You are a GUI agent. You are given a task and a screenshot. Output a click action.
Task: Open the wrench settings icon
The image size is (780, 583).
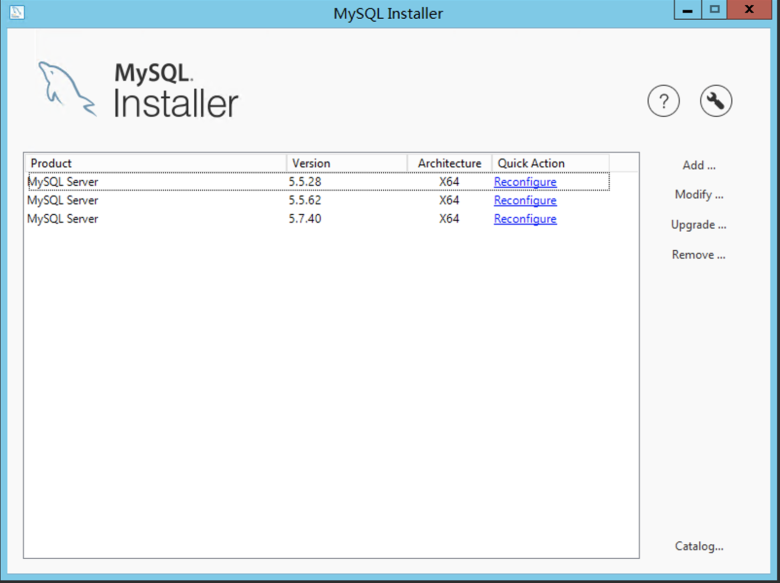[716, 101]
